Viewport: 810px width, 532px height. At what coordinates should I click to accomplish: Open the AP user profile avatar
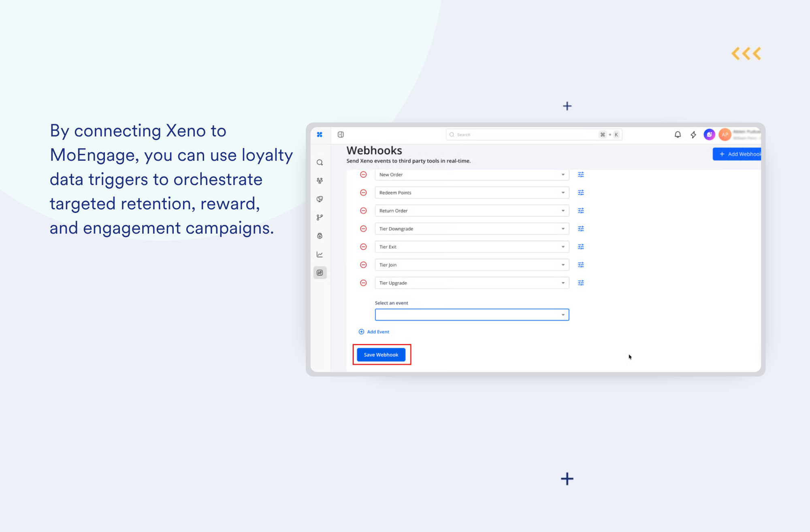(725, 134)
